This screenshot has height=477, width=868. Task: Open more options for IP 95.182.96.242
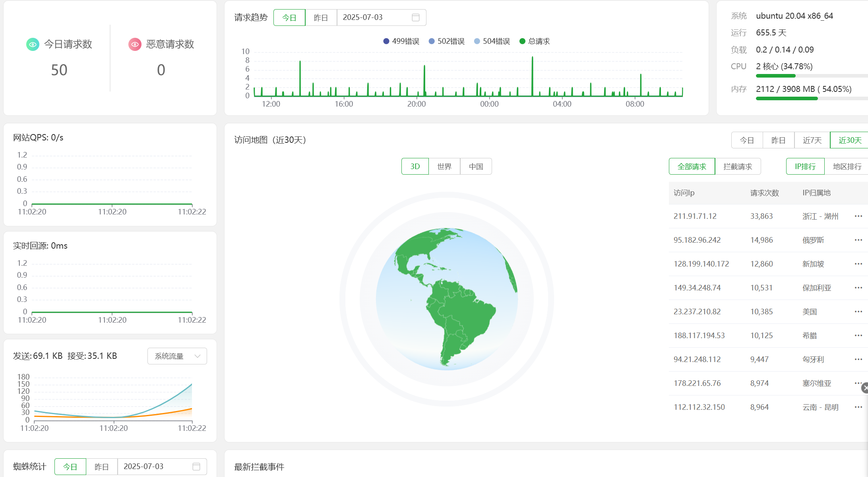(x=858, y=240)
